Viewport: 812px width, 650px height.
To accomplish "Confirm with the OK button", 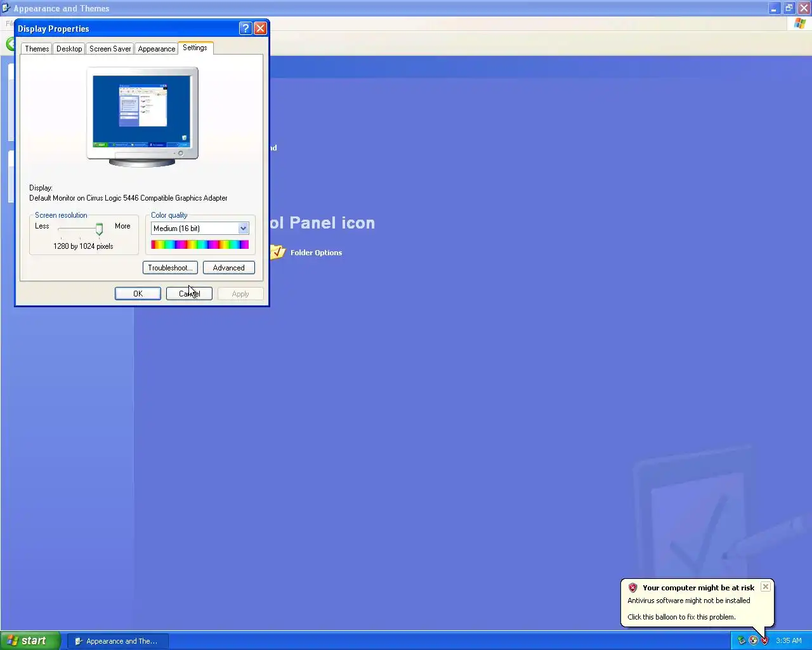I will tap(138, 294).
